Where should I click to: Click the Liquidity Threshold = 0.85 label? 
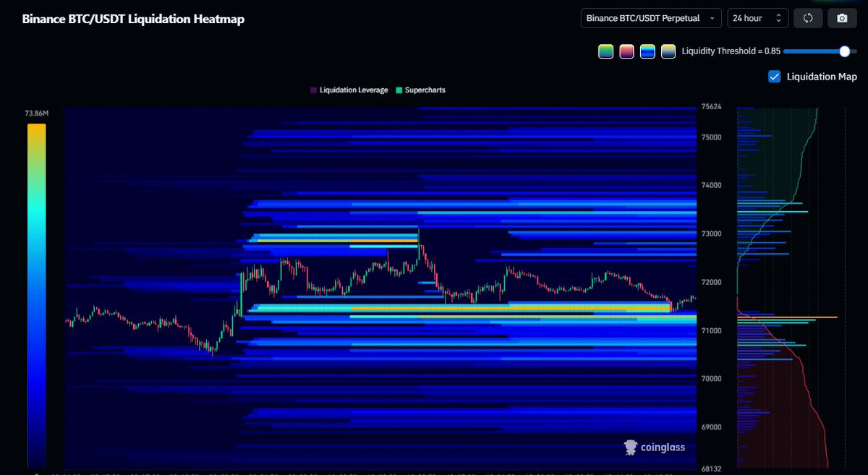coord(730,51)
